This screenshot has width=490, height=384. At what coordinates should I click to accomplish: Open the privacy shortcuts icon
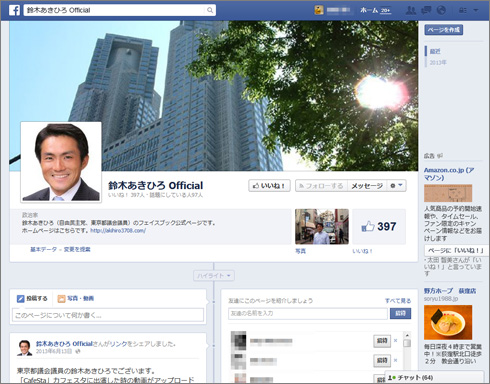tap(463, 10)
